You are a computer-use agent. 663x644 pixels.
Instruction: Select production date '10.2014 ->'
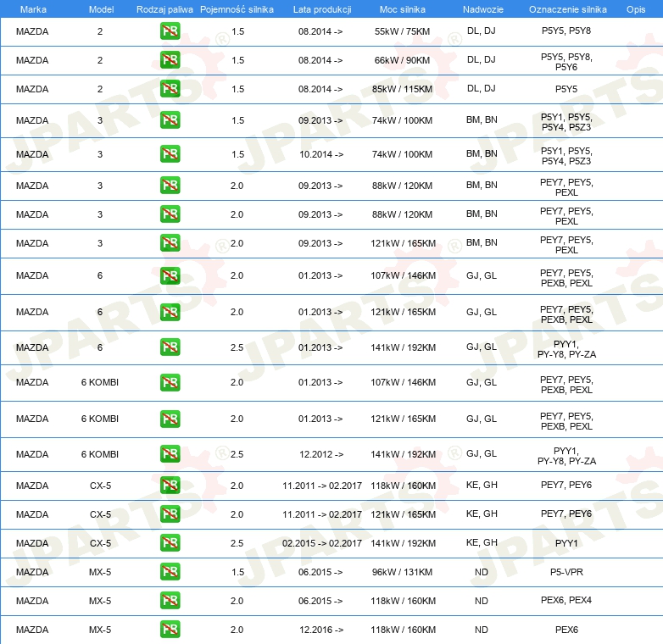coord(321,154)
